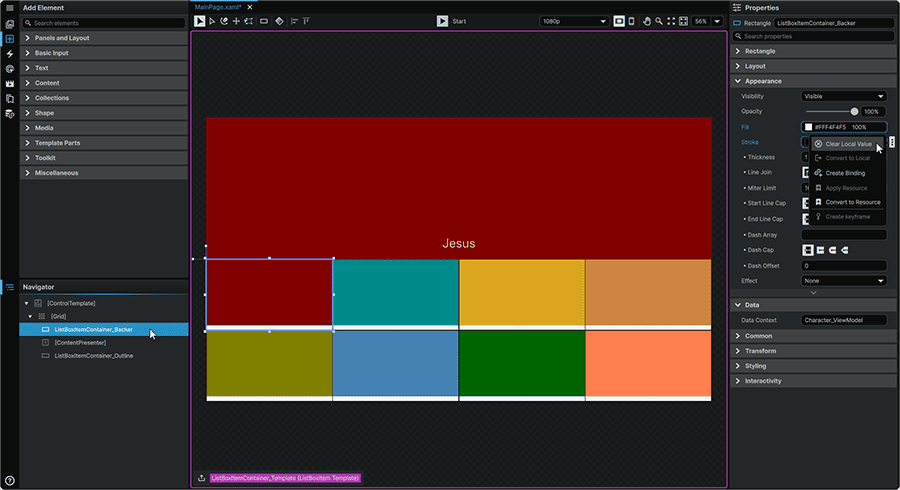The width and height of the screenshot is (900, 490).
Task: Choose Convert to Resource menu entry
Action: 848,202
